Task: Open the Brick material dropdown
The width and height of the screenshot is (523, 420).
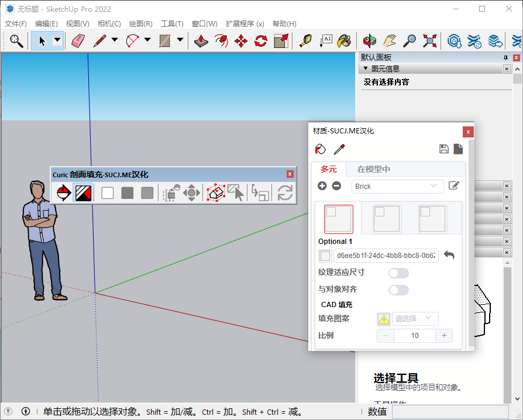Action: pyautogui.click(x=397, y=185)
